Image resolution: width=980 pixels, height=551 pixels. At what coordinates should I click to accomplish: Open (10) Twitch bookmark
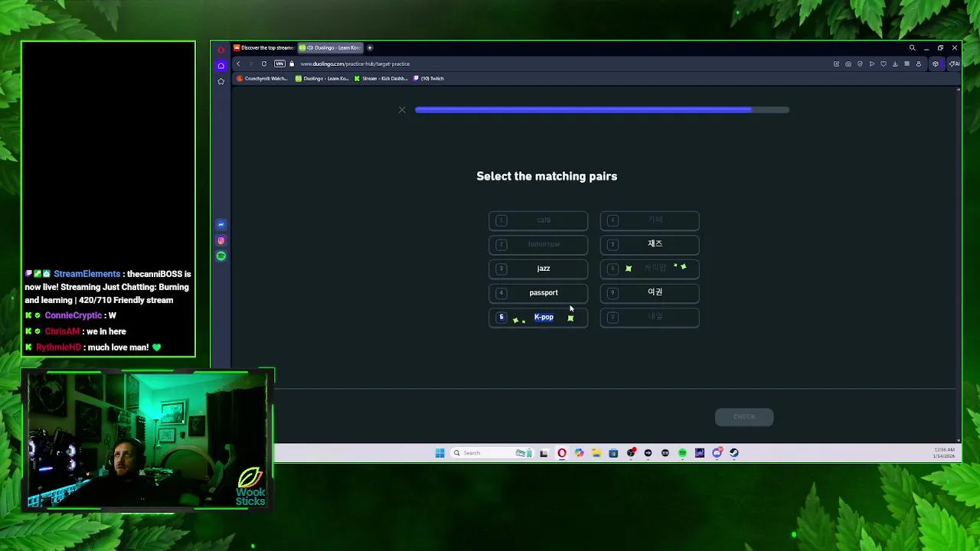429,78
